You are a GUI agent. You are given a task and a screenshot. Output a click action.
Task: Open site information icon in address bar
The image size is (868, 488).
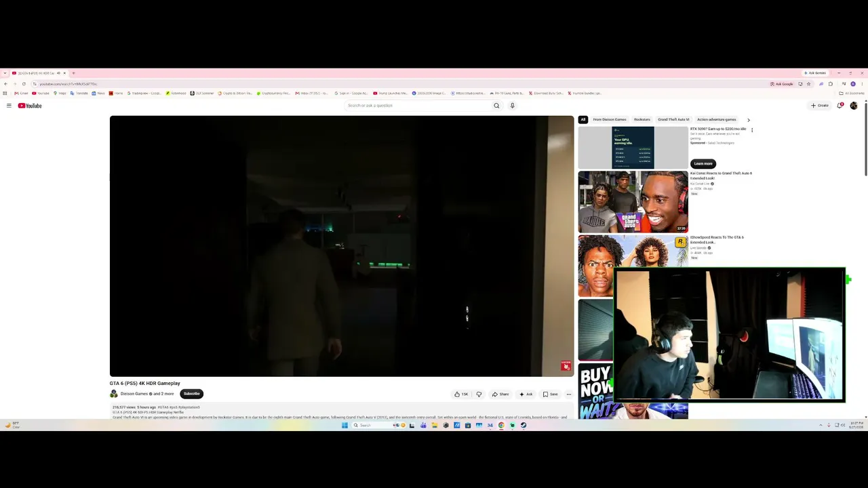(x=35, y=84)
